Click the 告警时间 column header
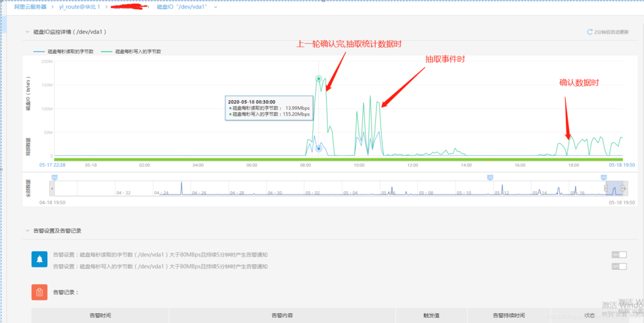This screenshot has width=644, height=323. 100,316
